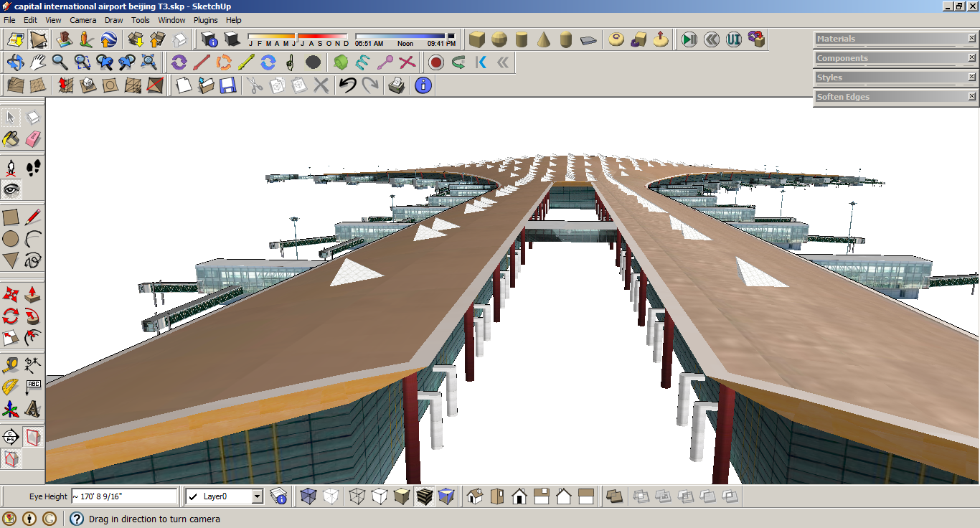Select the Scale tool
The width and height of the screenshot is (980, 528).
[11, 337]
